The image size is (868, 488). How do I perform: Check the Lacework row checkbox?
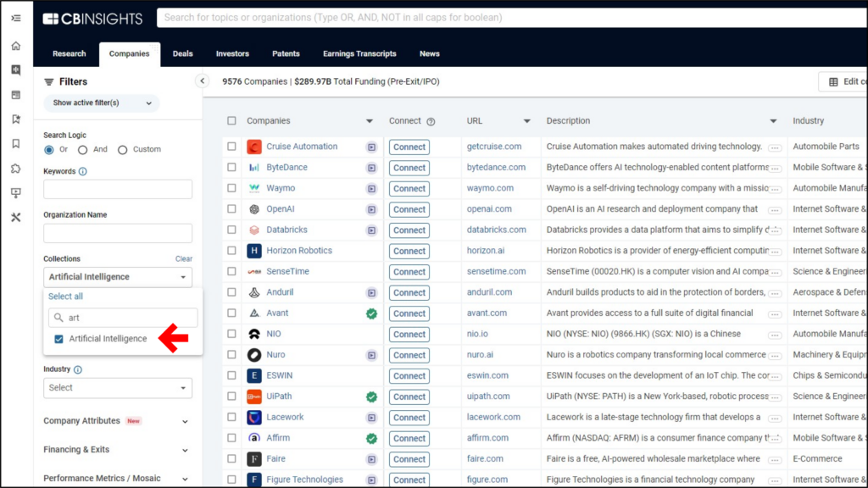pyautogui.click(x=231, y=417)
